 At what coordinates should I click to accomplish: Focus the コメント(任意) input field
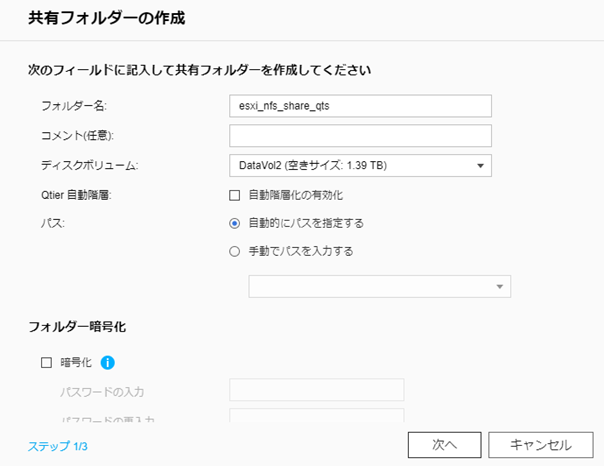[360, 136]
